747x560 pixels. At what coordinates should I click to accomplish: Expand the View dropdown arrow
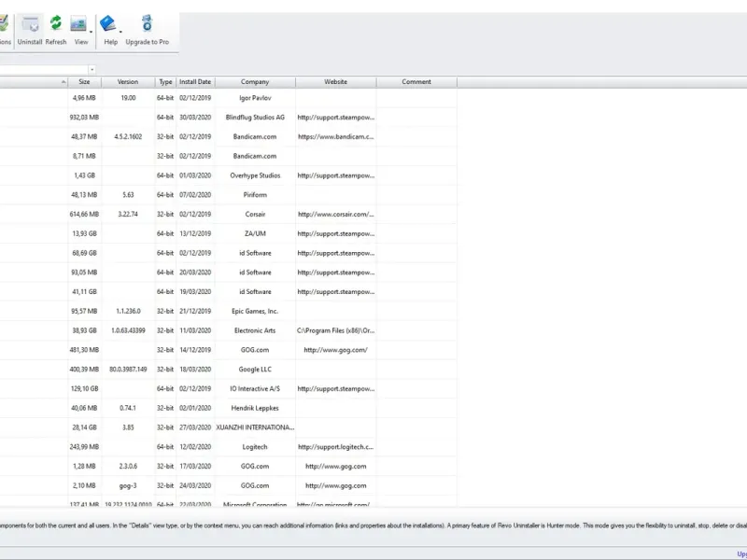pos(91,32)
